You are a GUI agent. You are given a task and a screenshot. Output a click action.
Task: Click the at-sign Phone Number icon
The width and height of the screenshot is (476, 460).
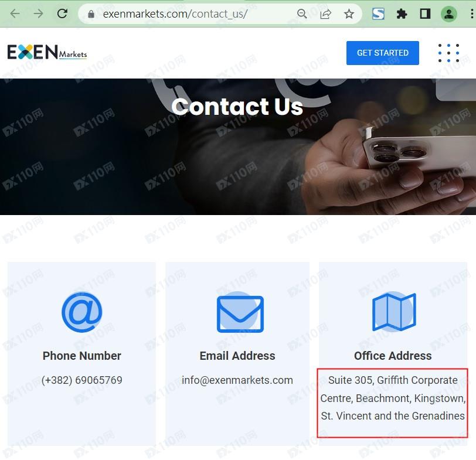tap(82, 312)
